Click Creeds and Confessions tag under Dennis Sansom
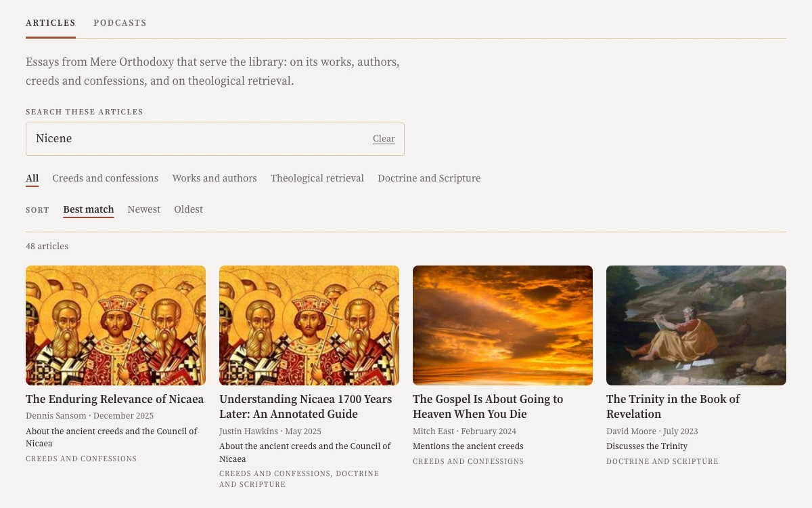The width and height of the screenshot is (812, 508). pyautogui.click(x=81, y=459)
